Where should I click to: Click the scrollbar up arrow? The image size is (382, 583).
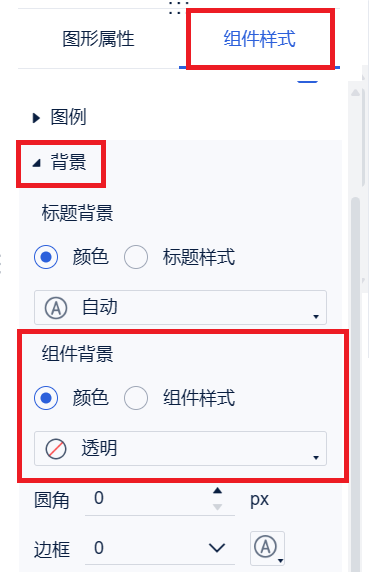tap(356, 92)
